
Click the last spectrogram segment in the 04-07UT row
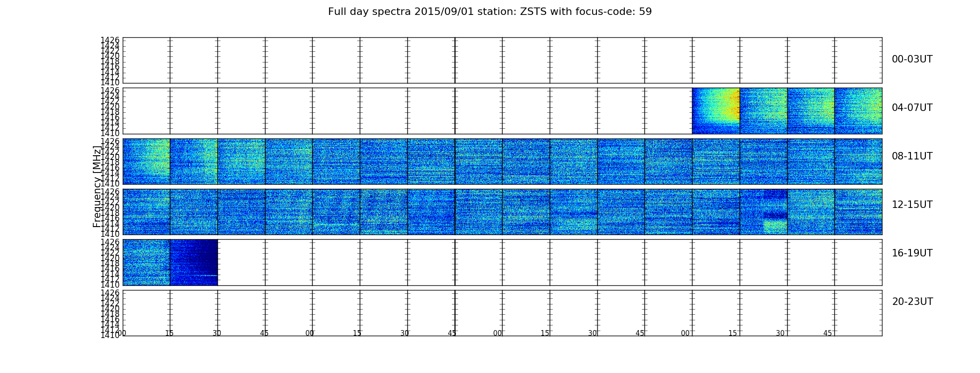[858, 111]
